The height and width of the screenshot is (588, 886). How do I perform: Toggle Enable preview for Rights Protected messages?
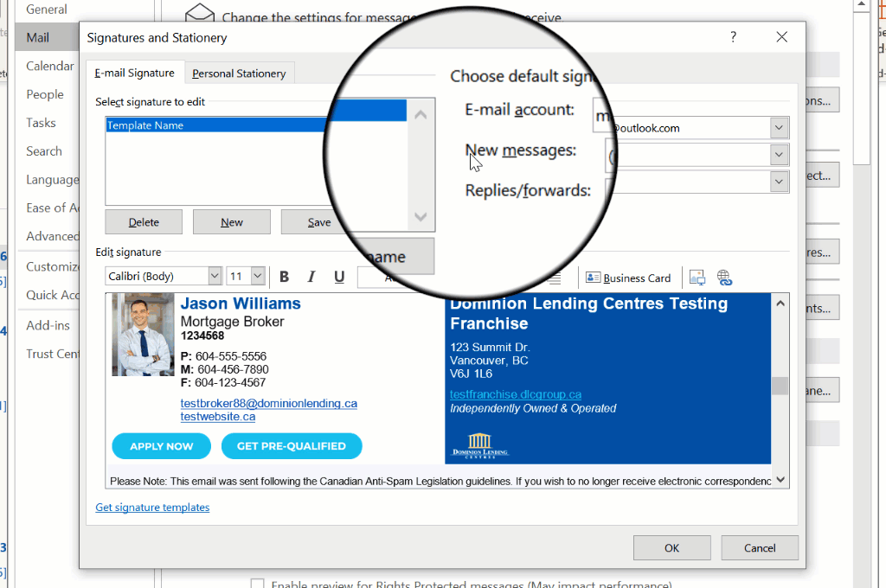click(x=257, y=583)
